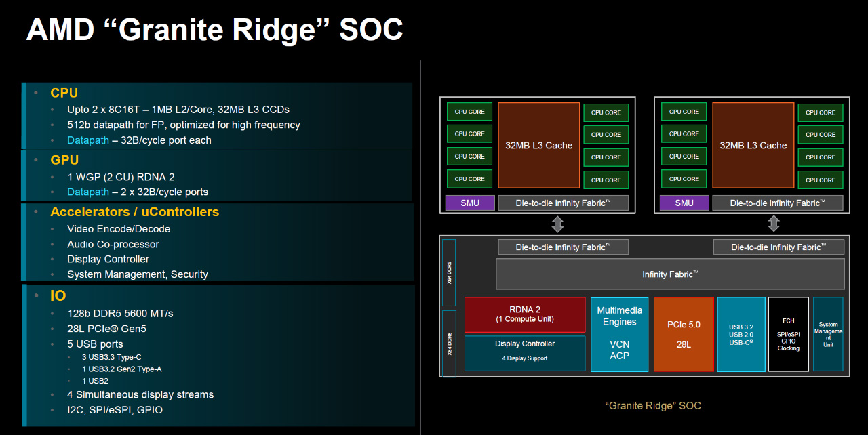Screen dimensions: 868x435
Task: Click Die-to-die Infinity Fabric block inside left CCD
Action: [564, 203]
